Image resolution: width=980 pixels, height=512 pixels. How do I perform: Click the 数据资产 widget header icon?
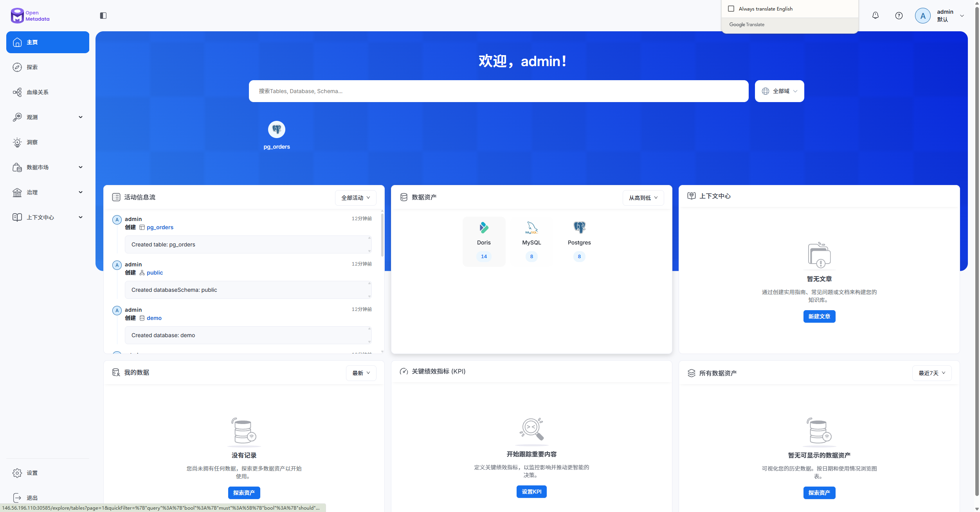404,197
